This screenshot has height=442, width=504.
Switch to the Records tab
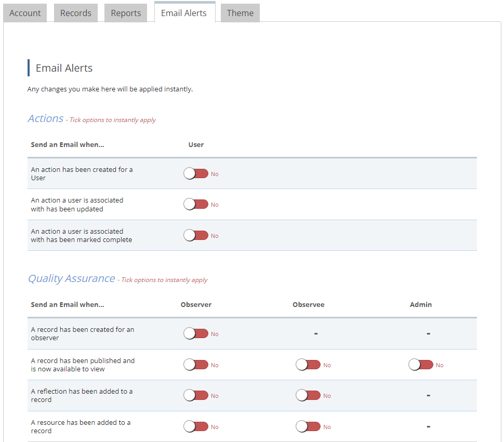click(x=76, y=13)
